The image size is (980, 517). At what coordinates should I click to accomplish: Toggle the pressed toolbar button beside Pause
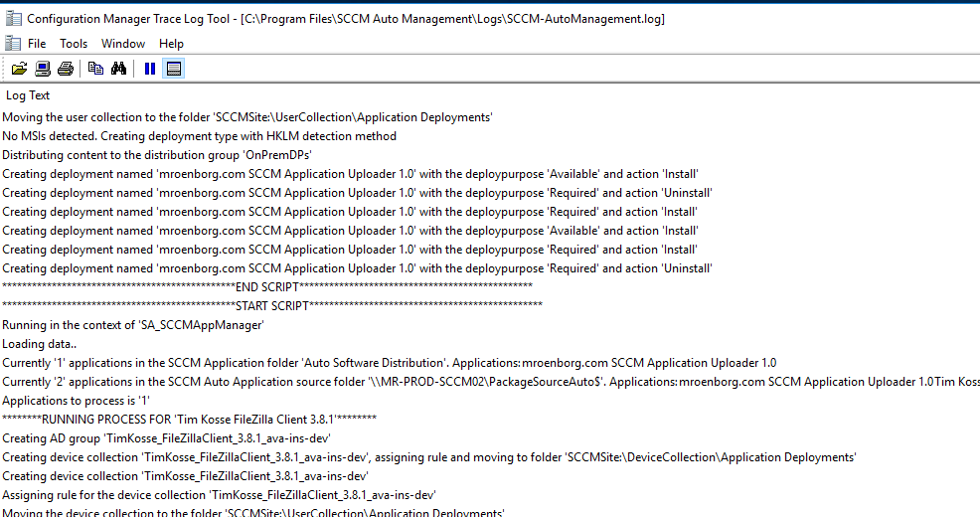click(174, 69)
